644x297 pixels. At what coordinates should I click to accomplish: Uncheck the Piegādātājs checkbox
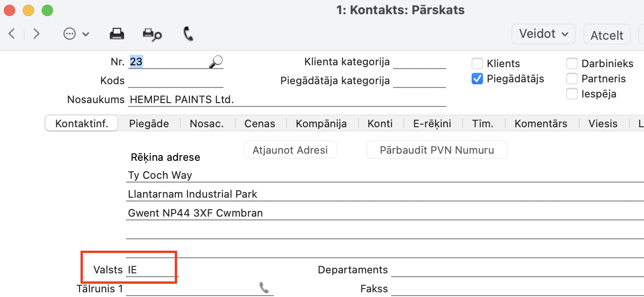[x=477, y=79]
